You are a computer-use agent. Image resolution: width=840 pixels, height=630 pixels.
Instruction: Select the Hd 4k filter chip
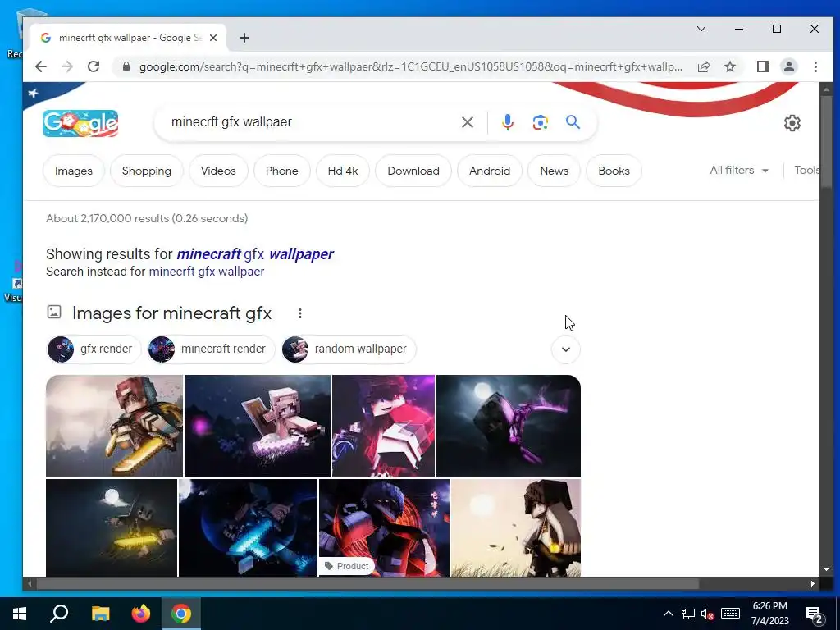pos(343,171)
